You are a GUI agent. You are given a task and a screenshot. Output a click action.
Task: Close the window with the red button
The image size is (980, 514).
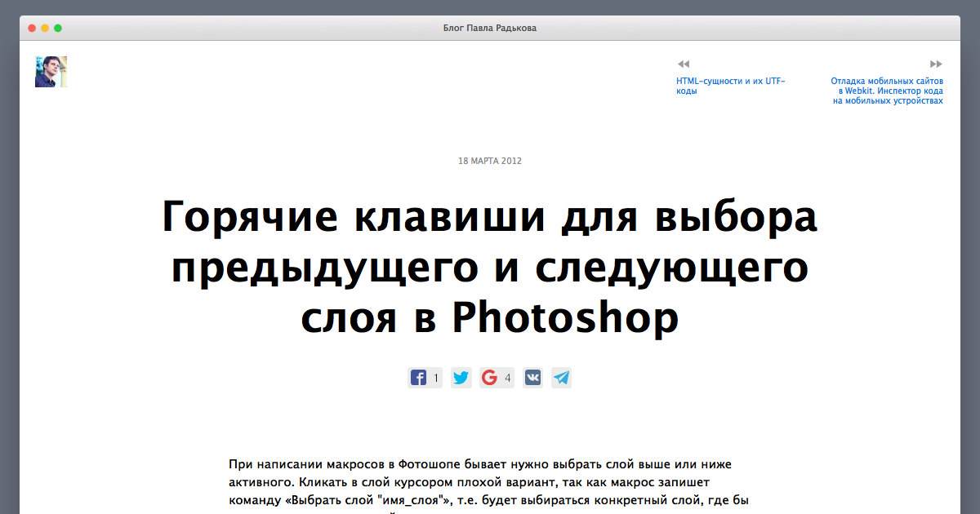pyautogui.click(x=32, y=29)
